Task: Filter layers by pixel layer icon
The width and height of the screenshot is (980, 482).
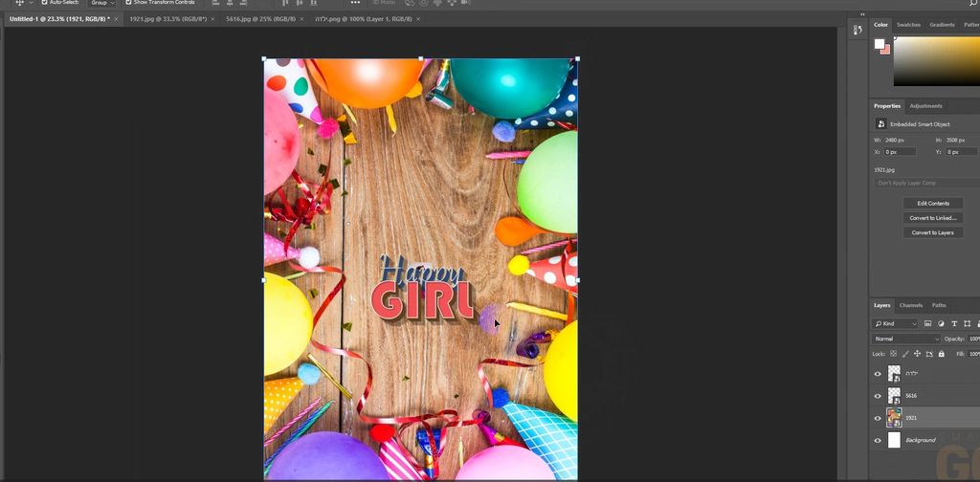Action: click(x=927, y=323)
